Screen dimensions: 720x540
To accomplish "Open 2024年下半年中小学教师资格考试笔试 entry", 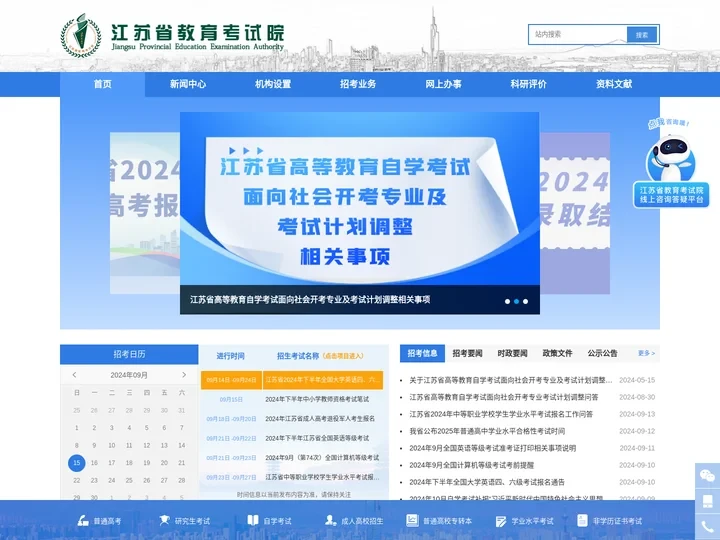I will (x=317, y=399).
